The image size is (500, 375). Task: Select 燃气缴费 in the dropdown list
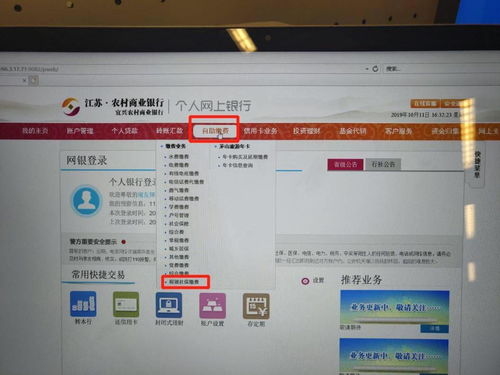tap(179, 190)
